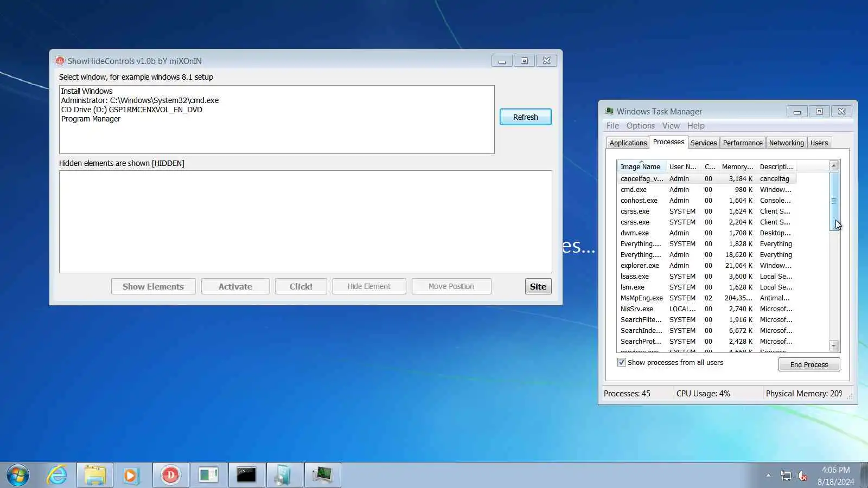The image size is (868, 488).
Task: Select the dwm.exe process row
Action: point(706,233)
